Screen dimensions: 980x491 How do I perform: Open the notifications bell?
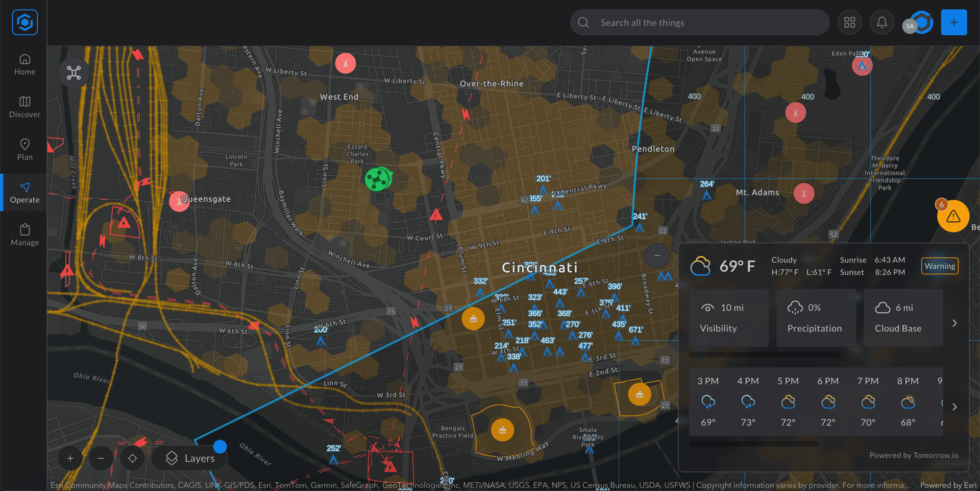click(x=882, y=23)
